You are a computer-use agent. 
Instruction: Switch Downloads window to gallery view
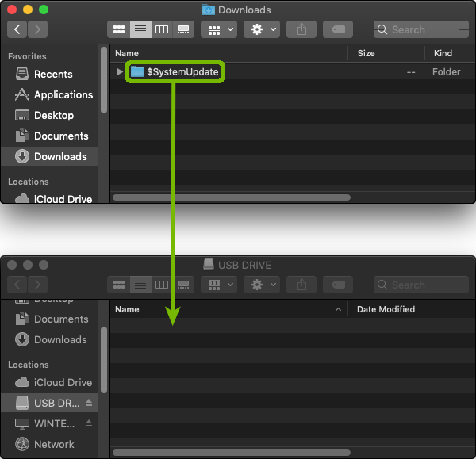click(x=183, y=29)
